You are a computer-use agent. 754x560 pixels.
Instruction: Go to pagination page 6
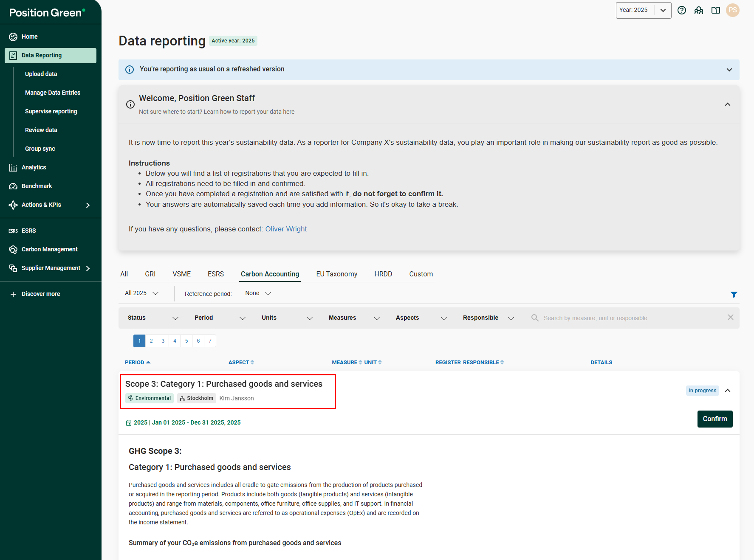[198, 341]
